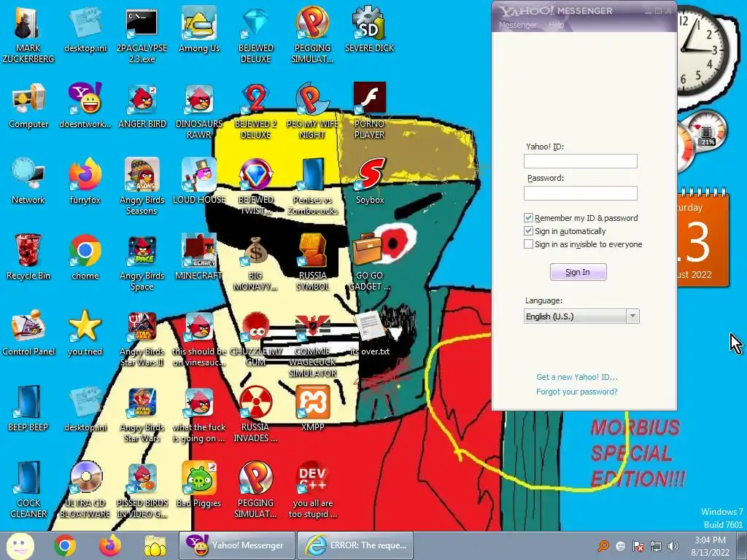Select the RUSSIA INVADES radiation icon

click(256, 413)
